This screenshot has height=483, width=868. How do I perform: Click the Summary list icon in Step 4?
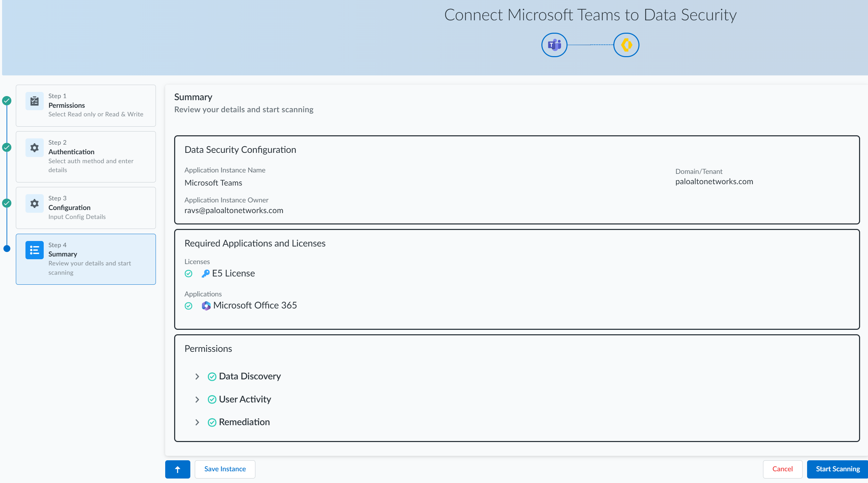point(34,250)
